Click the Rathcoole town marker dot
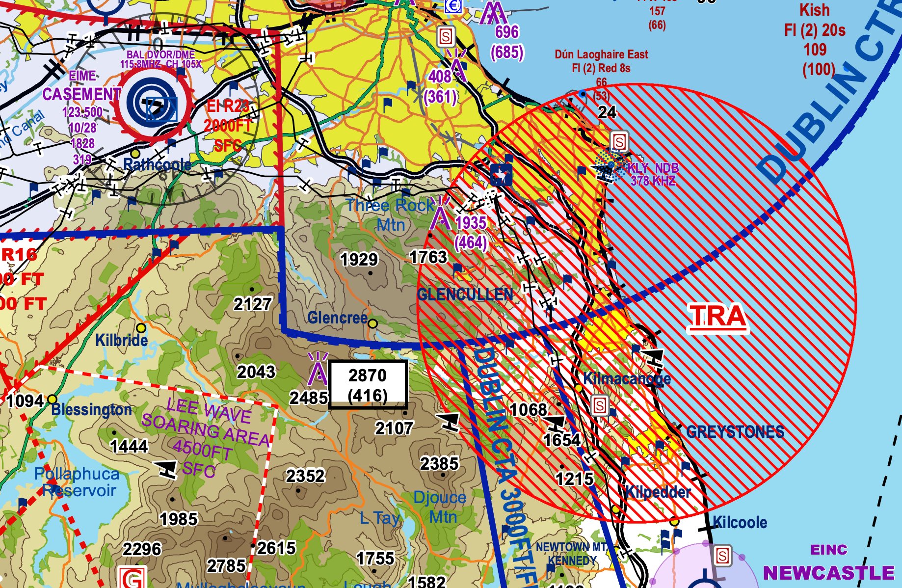902x588 pixels. click(x=135, y=154)
